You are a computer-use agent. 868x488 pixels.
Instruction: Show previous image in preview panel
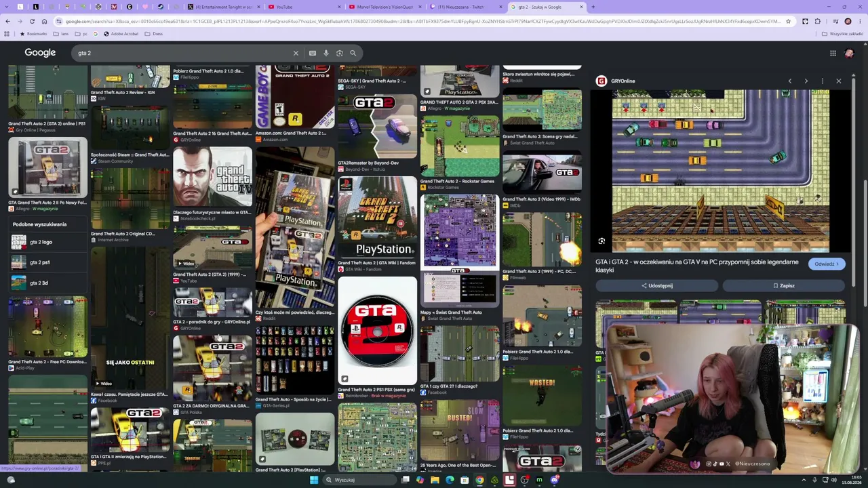click(x=789, y=81)
